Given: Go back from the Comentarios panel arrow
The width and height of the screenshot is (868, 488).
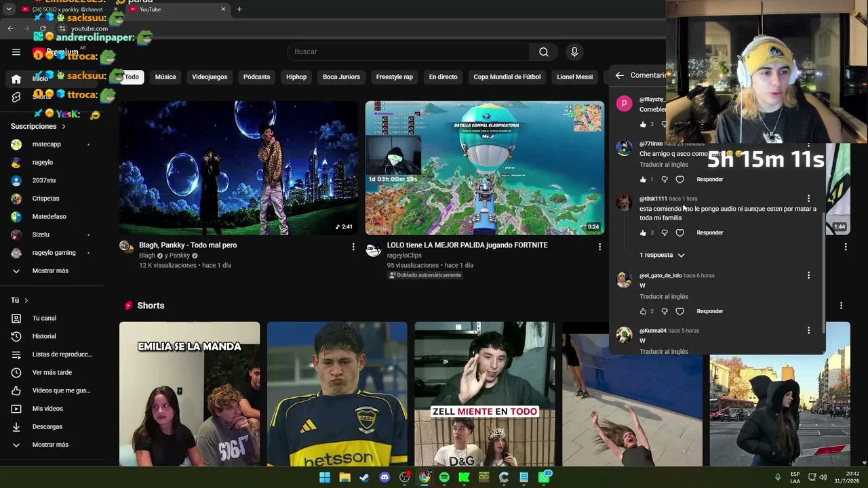Looking at the screenshot, I should tap(619, 75).
